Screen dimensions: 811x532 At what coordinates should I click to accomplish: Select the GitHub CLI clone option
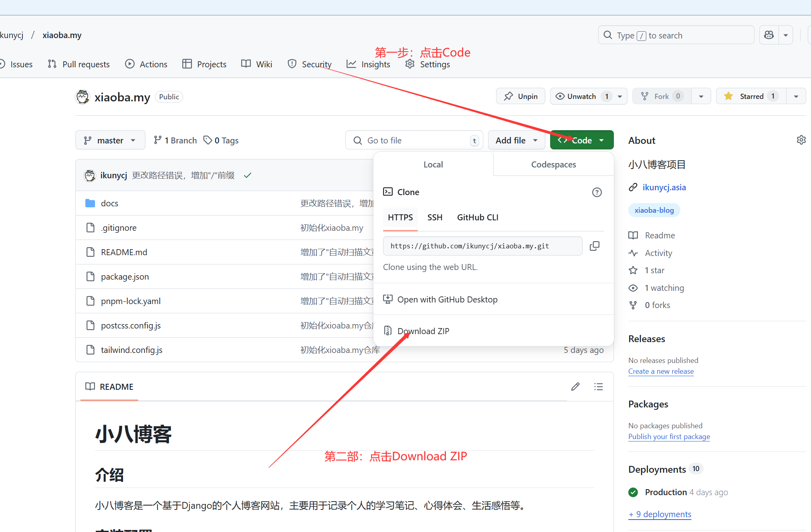478,218
